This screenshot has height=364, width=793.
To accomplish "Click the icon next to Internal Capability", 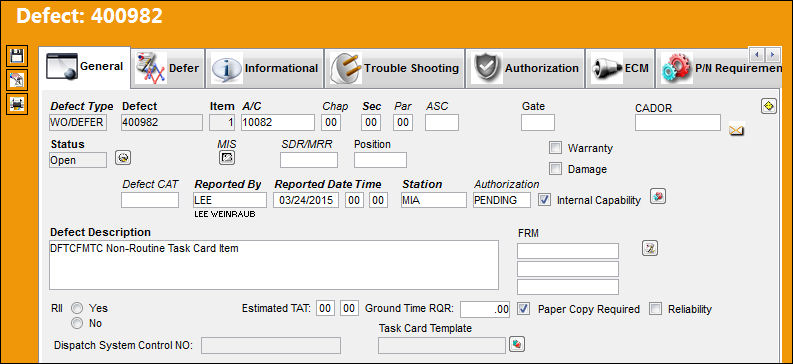I will click(x=657, y=197).
